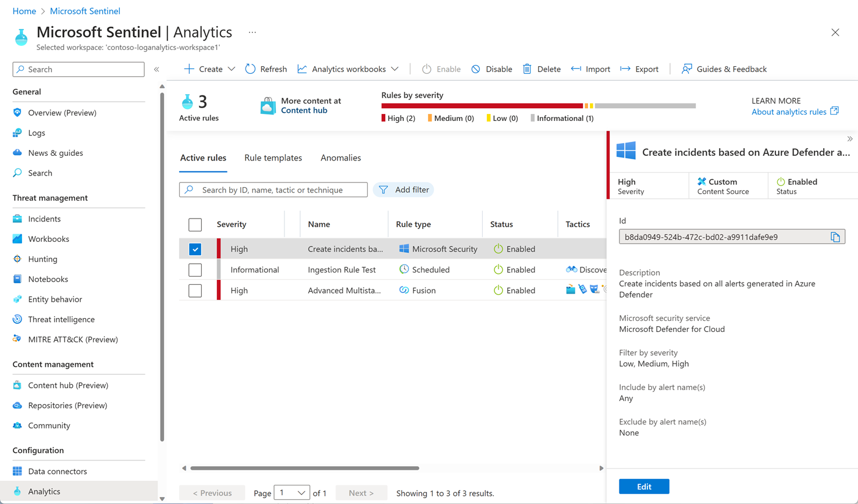Collapse the rule details pane chevron
This screenshot has width=858, height=504.
coord(850,139)
